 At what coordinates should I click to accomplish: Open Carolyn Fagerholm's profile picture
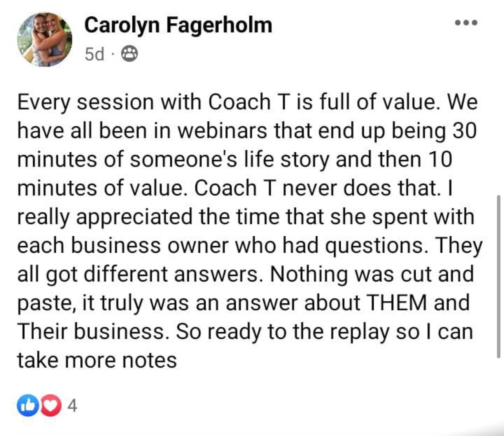[x=45, y=39]
